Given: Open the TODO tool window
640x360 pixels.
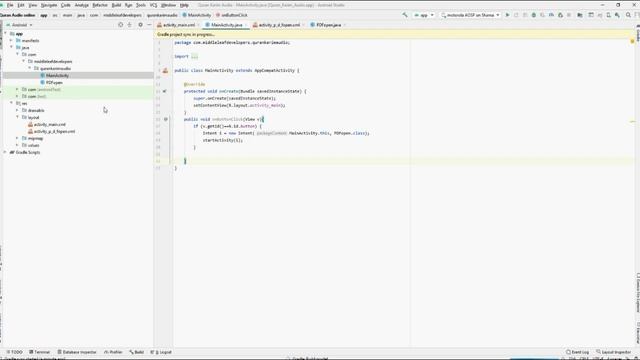Looking at the screenshot, I should [x=14, y=352].
